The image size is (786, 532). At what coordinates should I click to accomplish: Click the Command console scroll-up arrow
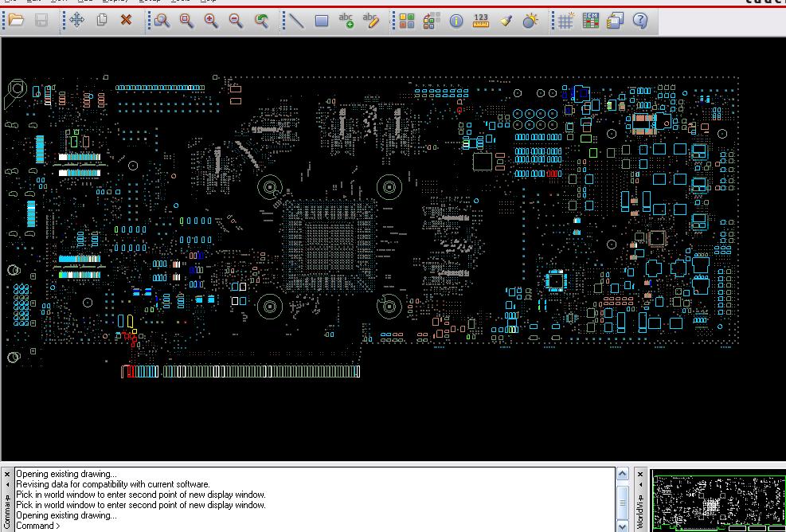pos(623,474)
